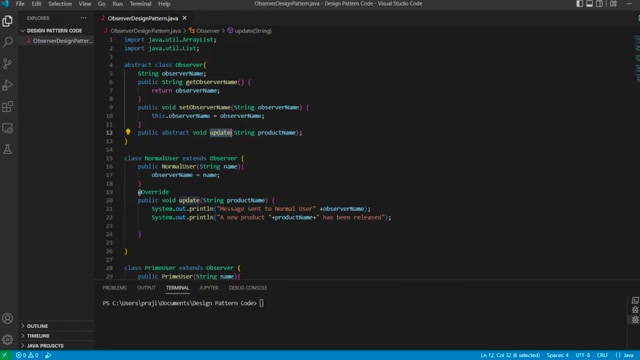The width and height of the screenshot is (640, 360).
Task: Click the remote window indicator in status bar
Action: (5, 355)
